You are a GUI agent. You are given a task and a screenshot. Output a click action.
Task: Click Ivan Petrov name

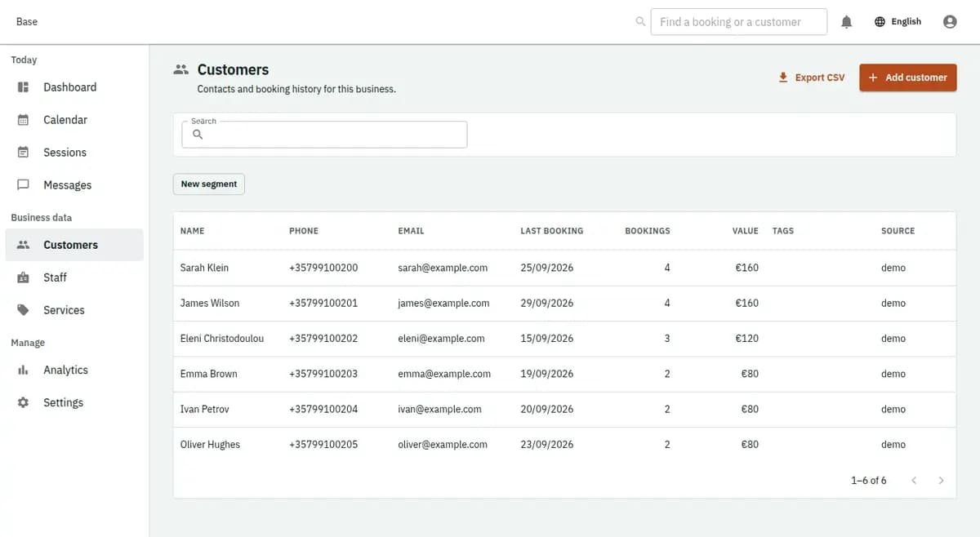pyautogui.click(x=205, y=410)
